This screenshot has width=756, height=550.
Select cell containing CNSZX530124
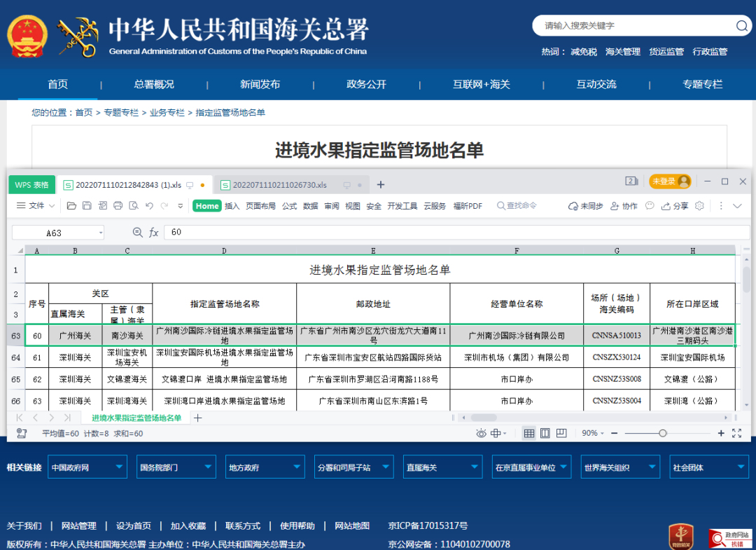(x=617, y=357)
